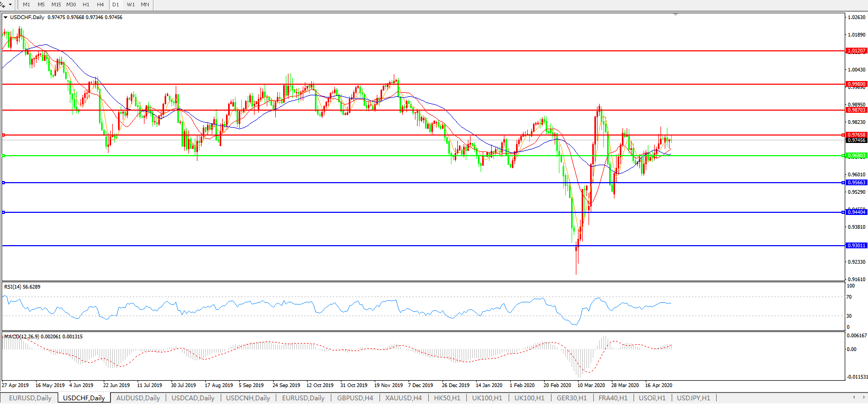Viewport: 868px width, 404px height.
Task: Expand the USDCHF,Daily chart title triangle
Action: pos(5,17)
